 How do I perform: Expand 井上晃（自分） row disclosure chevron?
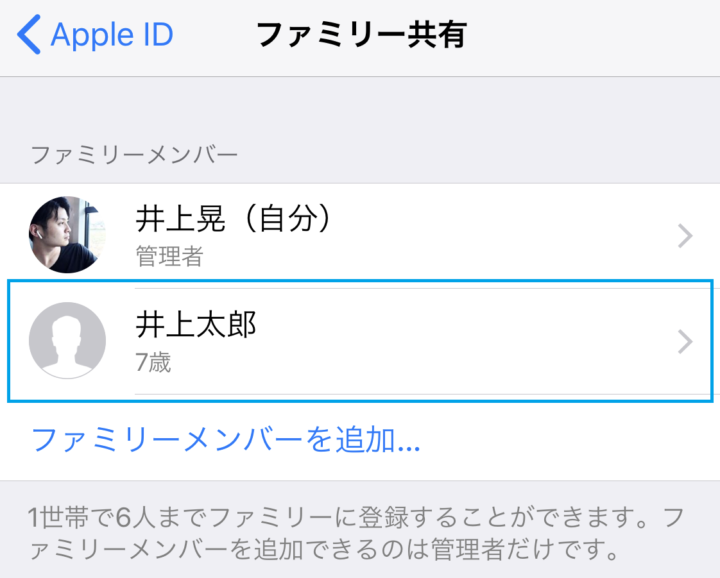tap(685, 236)
